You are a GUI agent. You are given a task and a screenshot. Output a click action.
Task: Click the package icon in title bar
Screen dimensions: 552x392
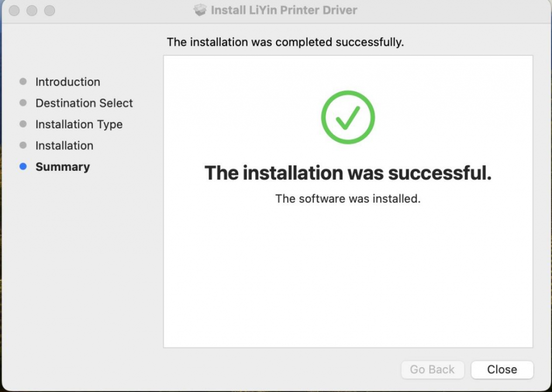point(200,10)
